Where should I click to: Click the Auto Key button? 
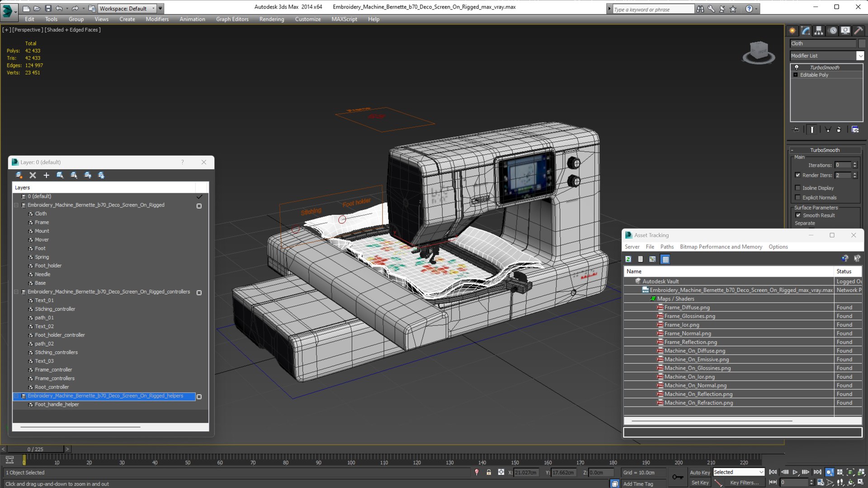[699, 473]
